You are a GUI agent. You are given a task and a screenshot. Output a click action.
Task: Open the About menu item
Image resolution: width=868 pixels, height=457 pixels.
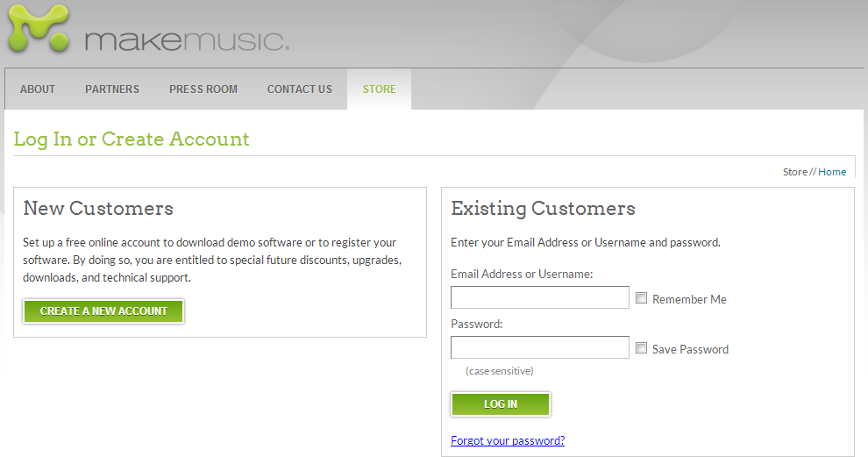pyautogui.click(x=38, y=89)
